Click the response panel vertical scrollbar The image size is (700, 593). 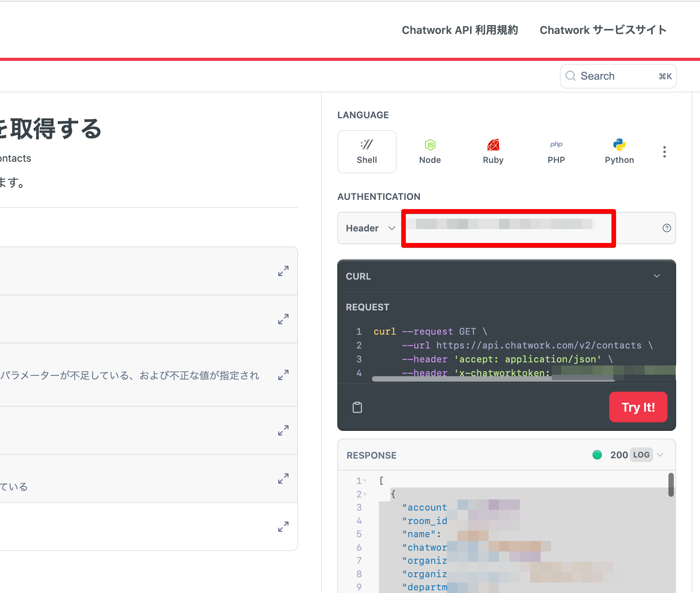(x=671, y=485)
